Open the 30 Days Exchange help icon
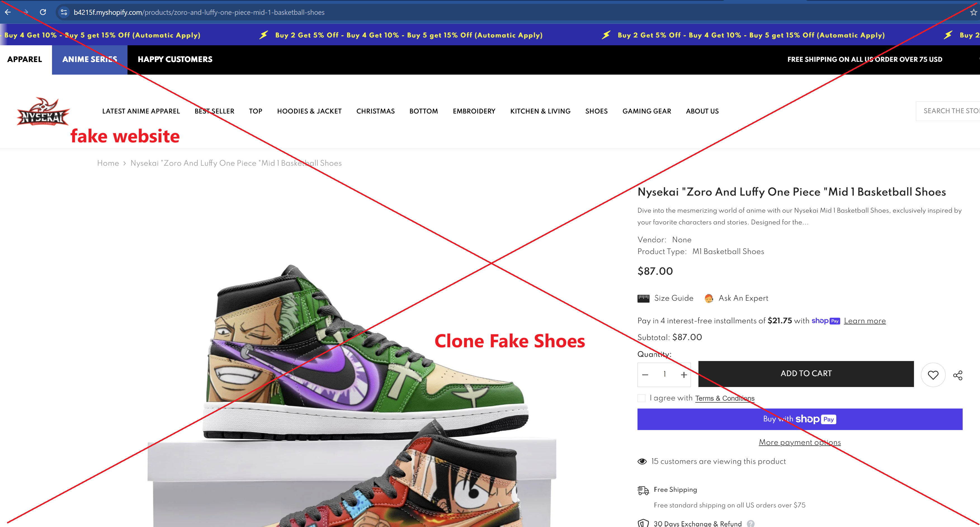 [x=750, y=523]
